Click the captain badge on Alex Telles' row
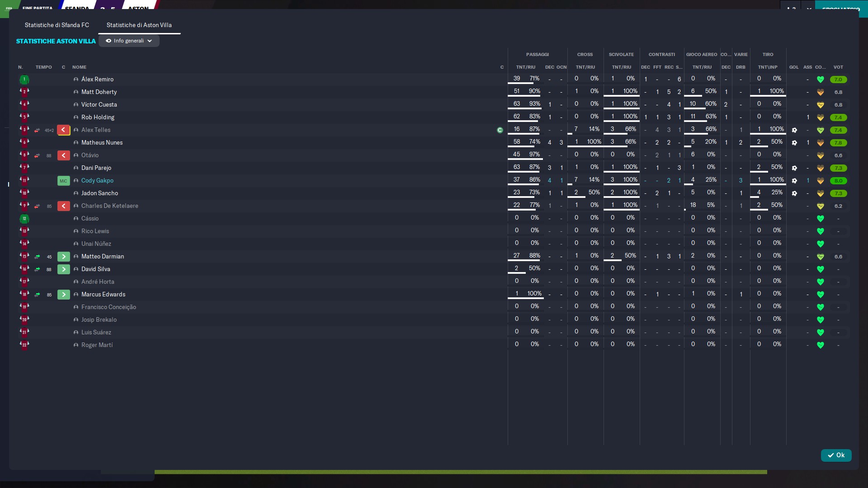 point(500,130)
